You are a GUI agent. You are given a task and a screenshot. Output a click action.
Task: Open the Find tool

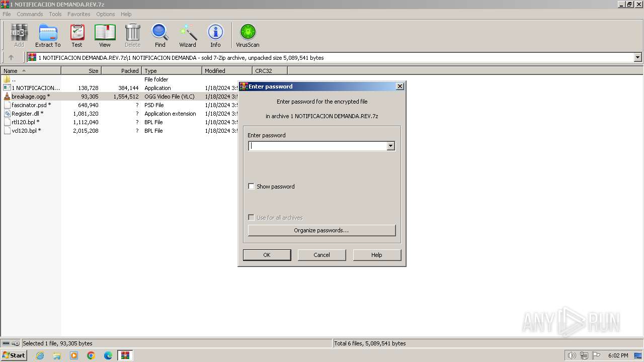pyautogui.click(x=160, y=35)
